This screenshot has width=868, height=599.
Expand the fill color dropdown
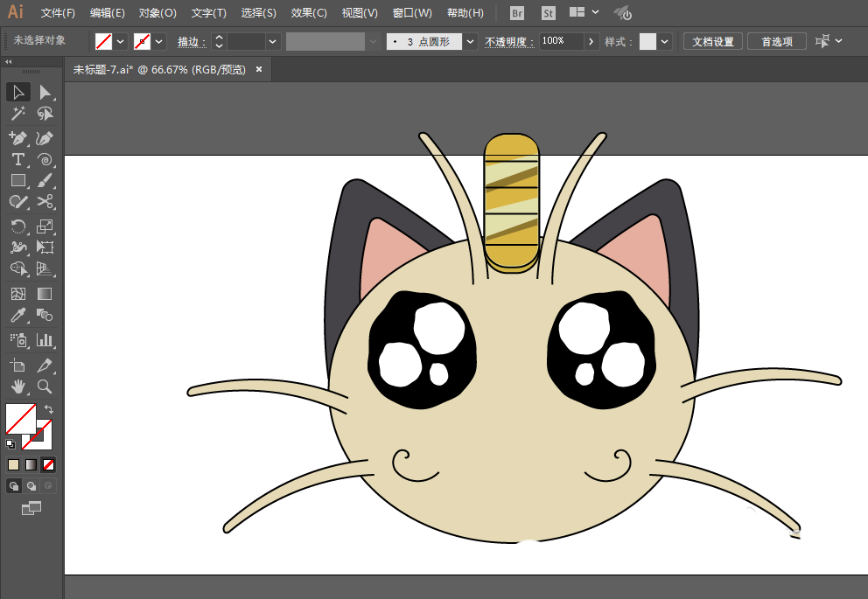121,41
